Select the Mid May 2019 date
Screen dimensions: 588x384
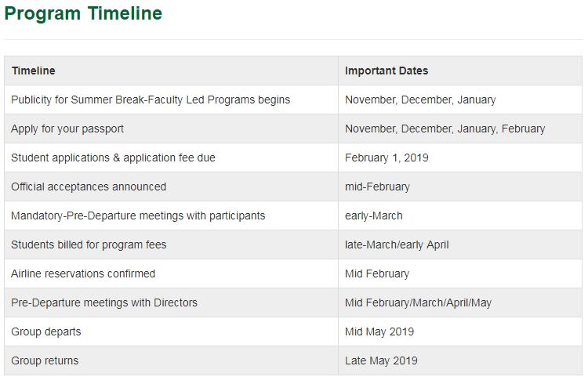[x=379, y=331]
